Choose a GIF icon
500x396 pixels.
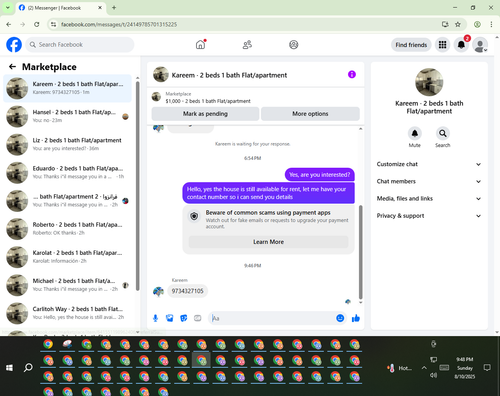pyautogui.click(x=198, y=318)
